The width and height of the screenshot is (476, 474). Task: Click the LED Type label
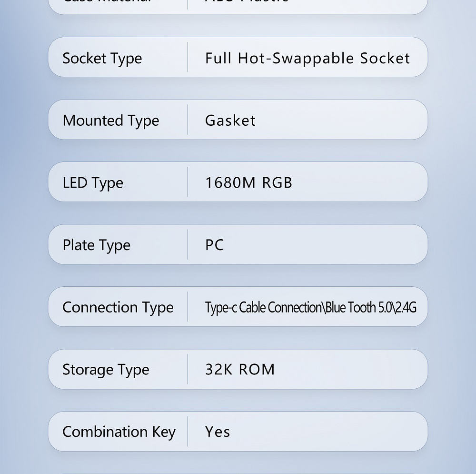[x=93, y=182]
